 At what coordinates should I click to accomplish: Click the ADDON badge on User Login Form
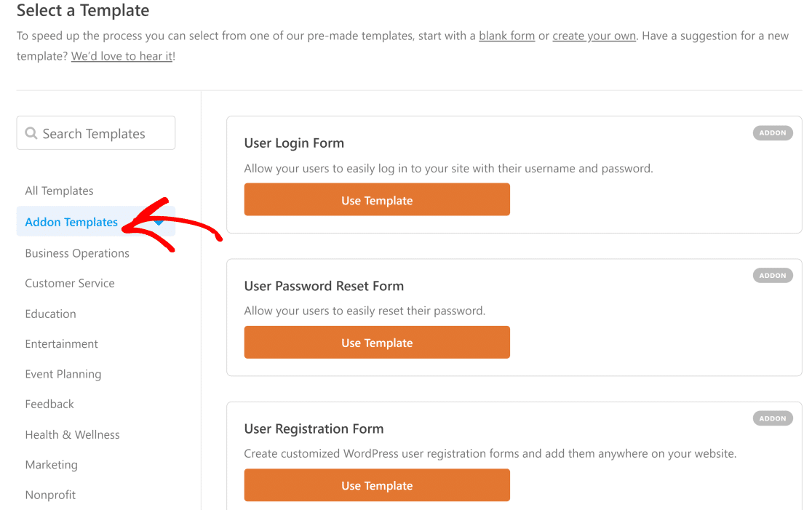(773, 133)
